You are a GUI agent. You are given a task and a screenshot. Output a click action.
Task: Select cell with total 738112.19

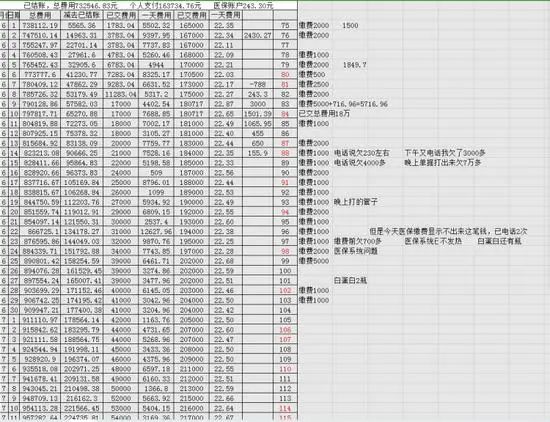click(40, 25)
